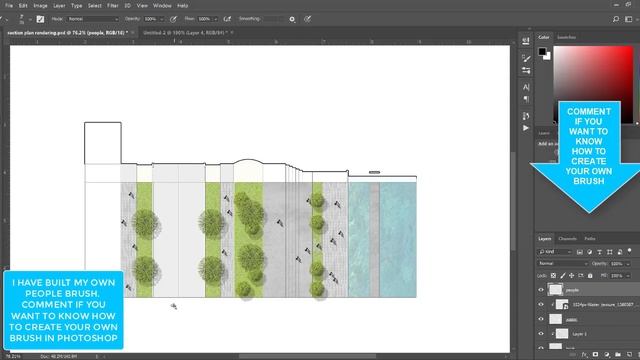Open the Character panel icon in dock
640x360 pixels.
[526, 87]
